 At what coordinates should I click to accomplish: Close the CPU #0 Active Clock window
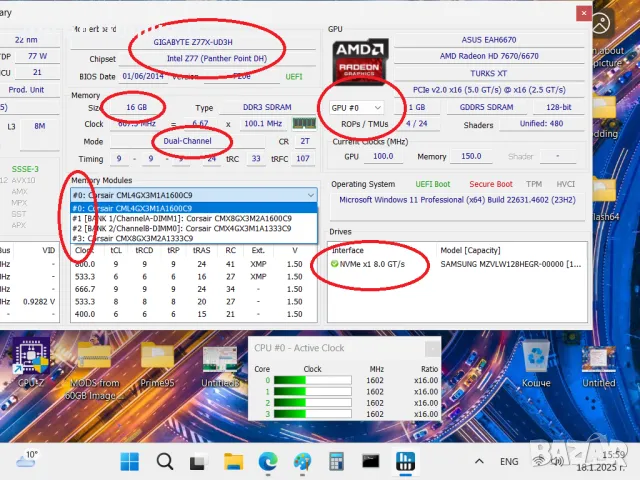pyautogui.click(x=432, y=349)
